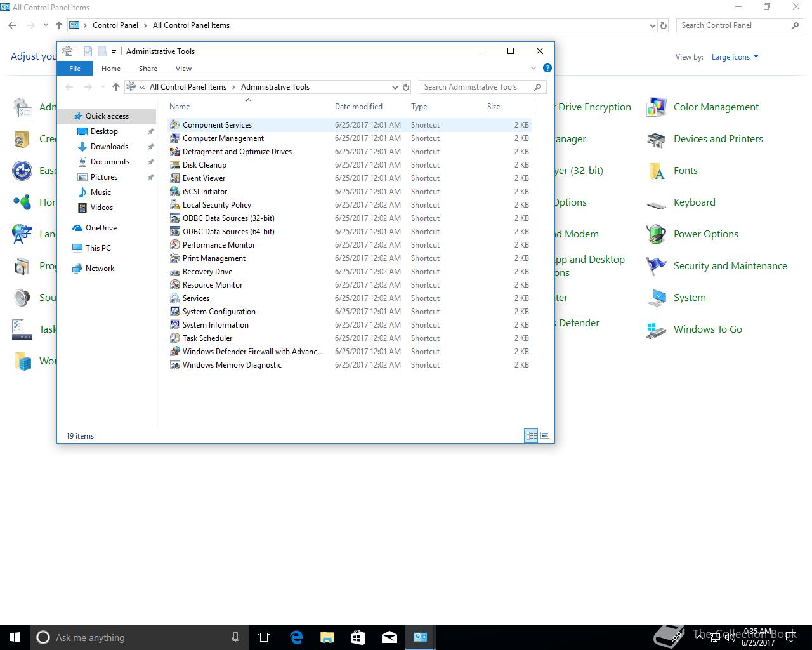
Task: Switch to details view layout button
Action: coord(531,435)
